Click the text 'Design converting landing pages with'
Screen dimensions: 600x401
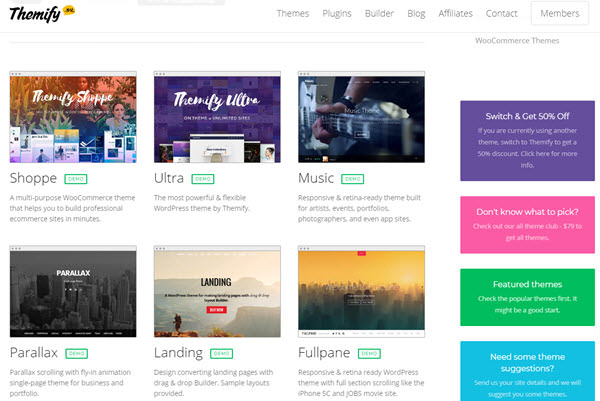tap(214, 372)
